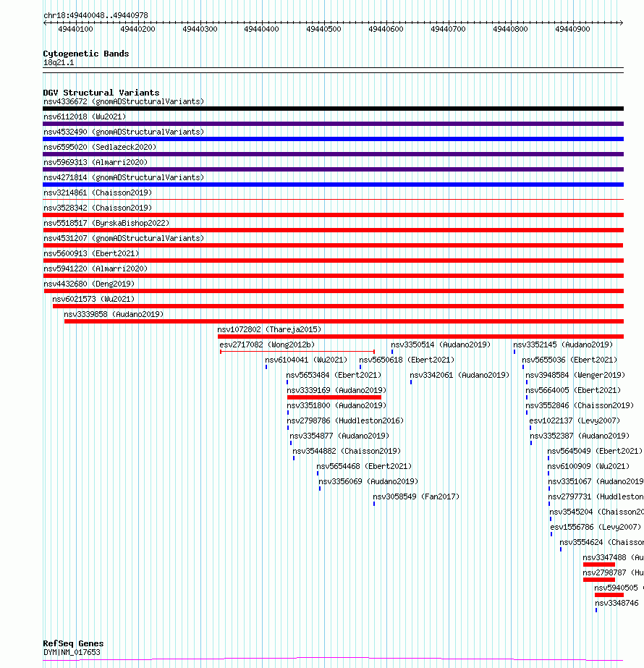
Task: Open nsv5653484 (Ebert2021) variant
Action: click(334, 375)
